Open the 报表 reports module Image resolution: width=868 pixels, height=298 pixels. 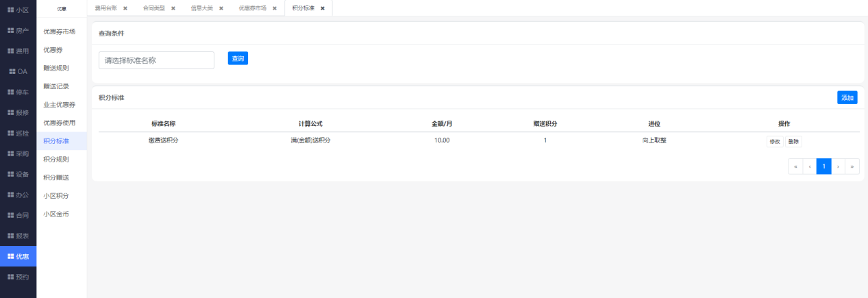[x=18, y=236]
